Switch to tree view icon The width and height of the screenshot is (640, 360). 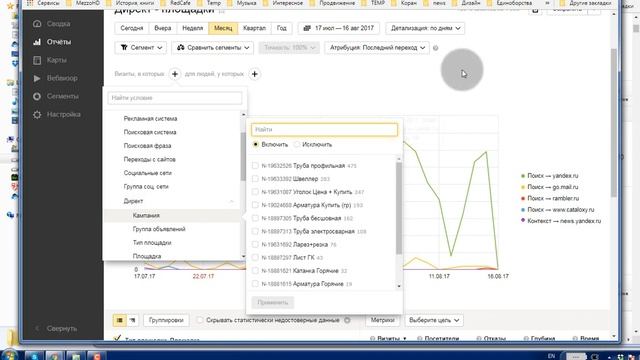(132, 320)
